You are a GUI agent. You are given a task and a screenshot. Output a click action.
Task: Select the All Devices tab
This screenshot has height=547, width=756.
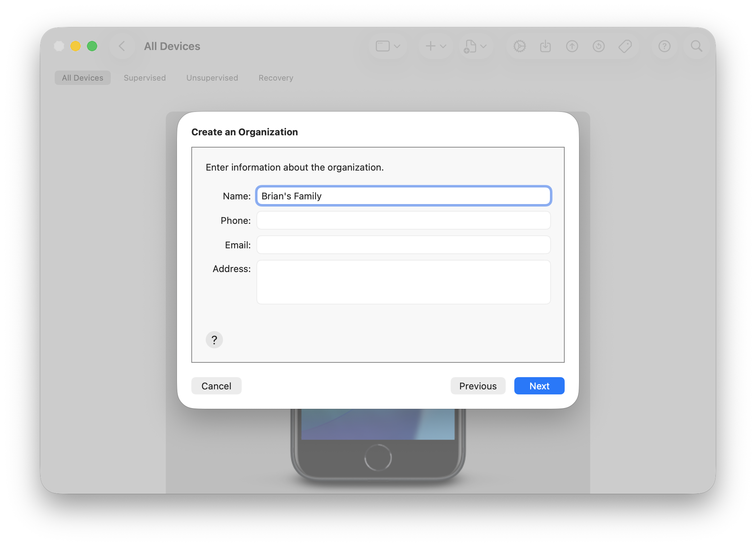click(82, 78)
